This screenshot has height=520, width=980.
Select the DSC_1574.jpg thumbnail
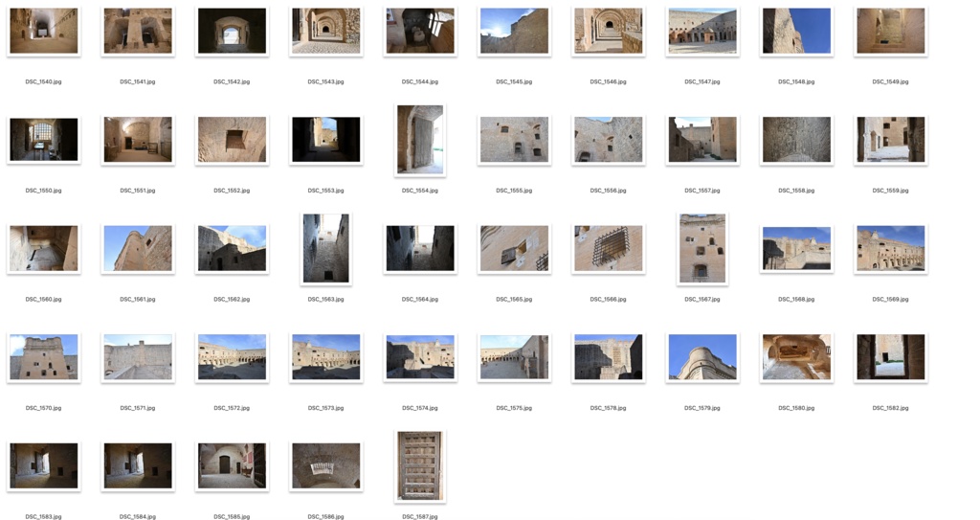420,357
